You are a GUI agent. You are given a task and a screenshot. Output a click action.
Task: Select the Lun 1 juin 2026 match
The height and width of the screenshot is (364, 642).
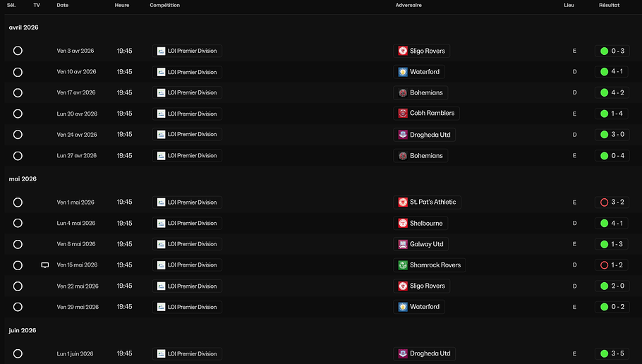pyautogui.click(x=18, y=353)
